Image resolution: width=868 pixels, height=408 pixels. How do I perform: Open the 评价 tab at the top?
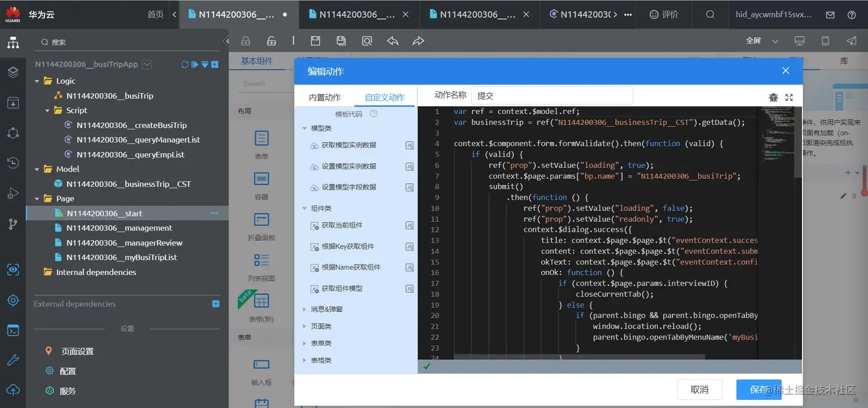click(x=664, y=14)
